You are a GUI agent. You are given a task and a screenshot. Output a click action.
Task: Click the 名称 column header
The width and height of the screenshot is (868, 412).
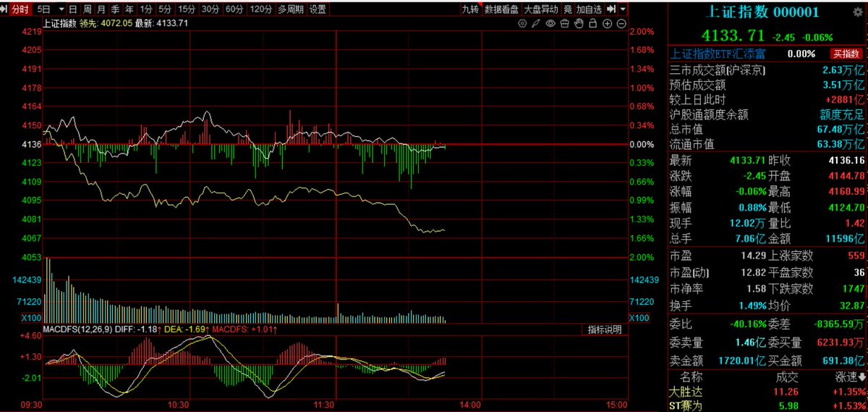(692, 377)
